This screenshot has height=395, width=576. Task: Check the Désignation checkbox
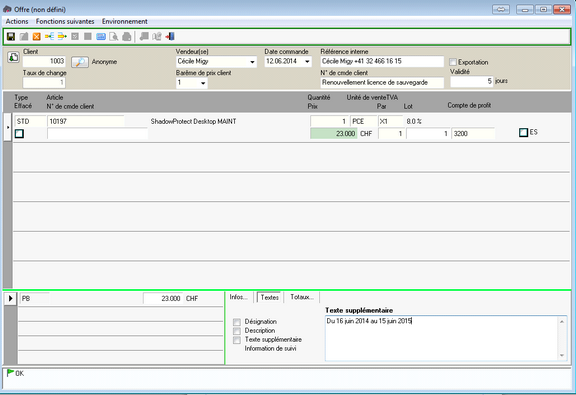pyautogui.click(x=237, y=322)
